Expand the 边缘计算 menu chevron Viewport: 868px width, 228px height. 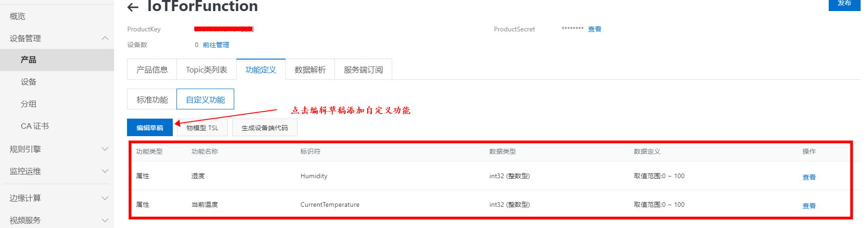(105, 198)
